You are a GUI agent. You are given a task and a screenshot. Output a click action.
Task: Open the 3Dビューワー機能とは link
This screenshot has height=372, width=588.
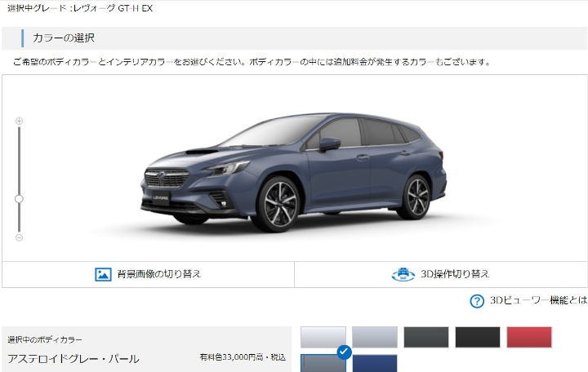pyautogui.click(x=538, y=300)
